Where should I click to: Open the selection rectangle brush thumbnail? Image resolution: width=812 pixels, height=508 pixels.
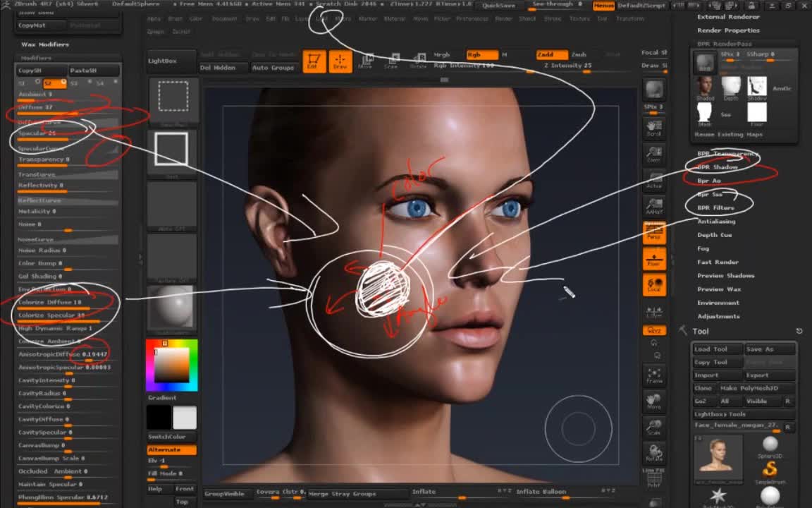click(x=173, y=99)
